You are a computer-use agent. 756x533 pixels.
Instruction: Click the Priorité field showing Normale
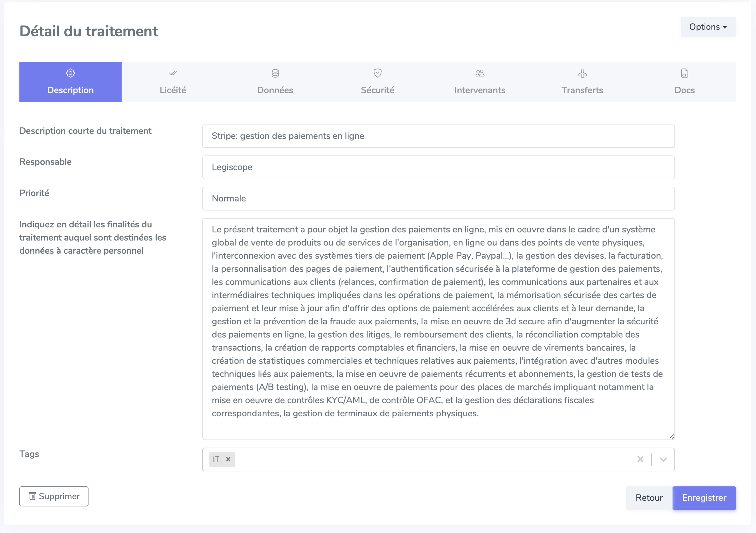439,199
